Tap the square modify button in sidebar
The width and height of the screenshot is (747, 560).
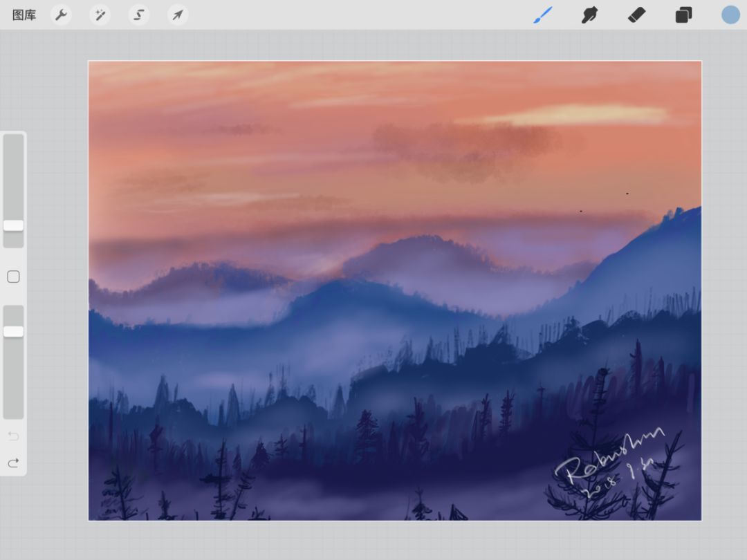[13, 277]
